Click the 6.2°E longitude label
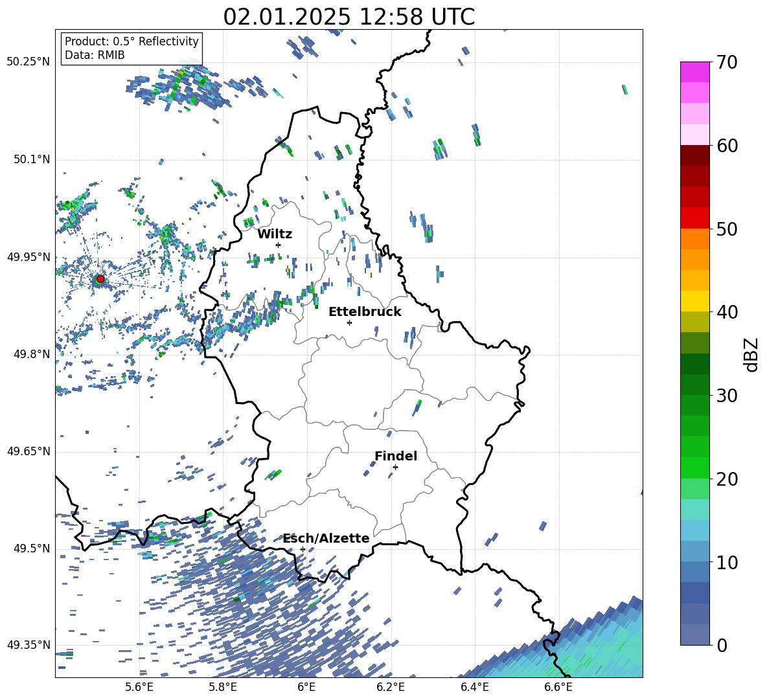This screenshot has width=767, height=700. 391,688
